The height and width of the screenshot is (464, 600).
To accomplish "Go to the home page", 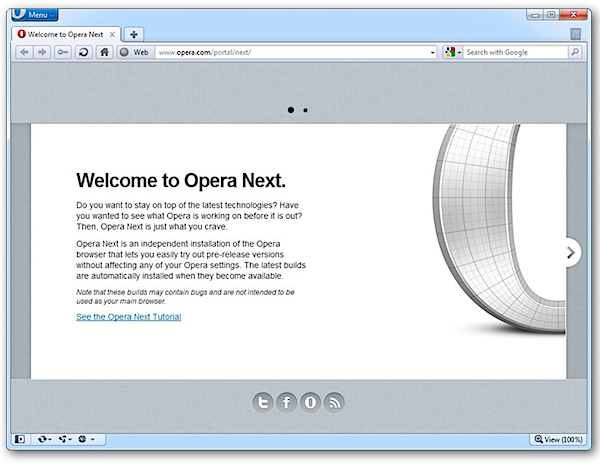I will pos(104,52).
